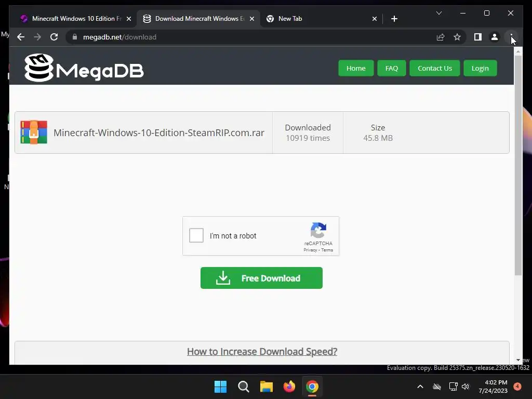Screen dimensions: 532x399
Task: Close the New Tab tab
Action: 374,19
